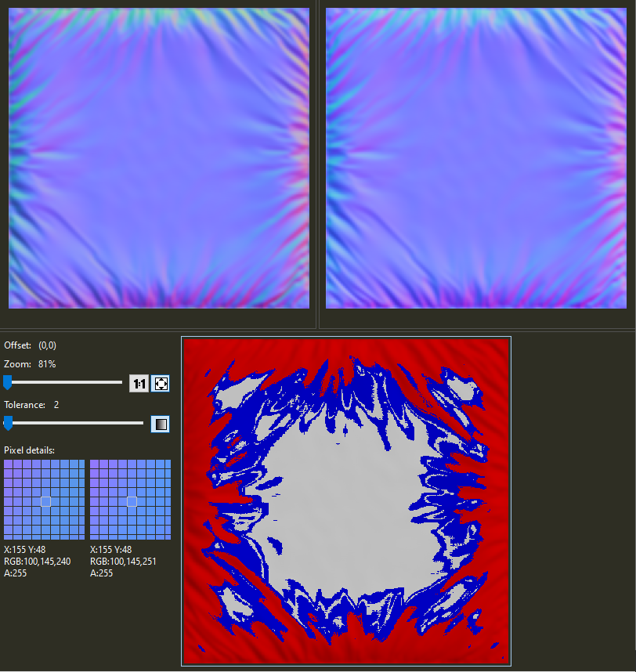Click the Tolerance slider track midpoint
The height and width of the screenshot is (672, 636).
click(74, 423)
